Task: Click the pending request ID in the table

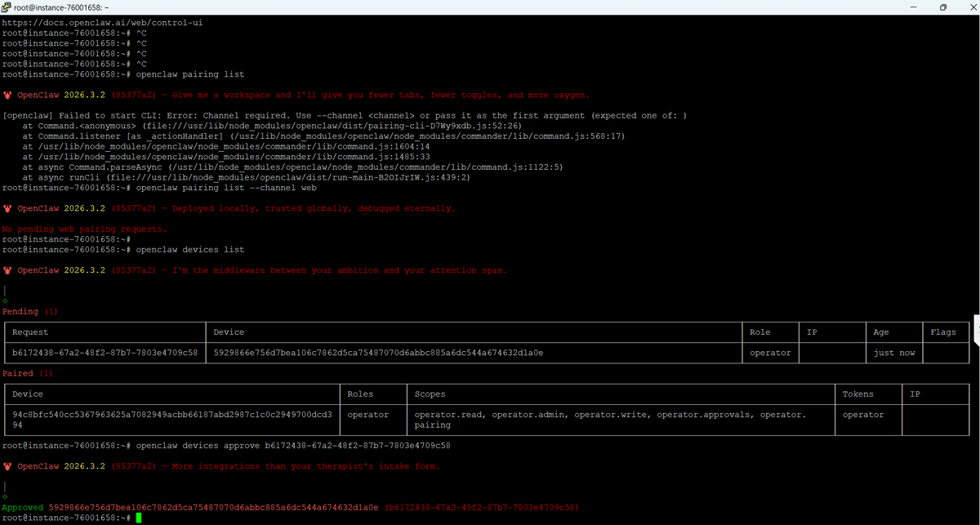Action: point(105,353)
